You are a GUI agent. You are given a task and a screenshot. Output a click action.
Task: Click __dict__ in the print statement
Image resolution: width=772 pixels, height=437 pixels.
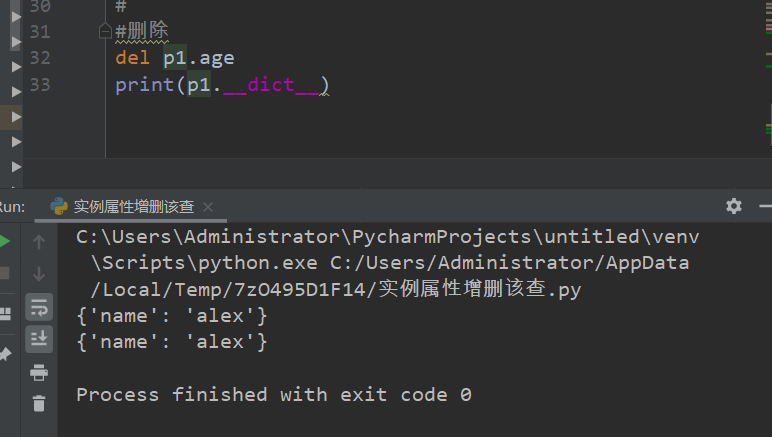point(271,85)
